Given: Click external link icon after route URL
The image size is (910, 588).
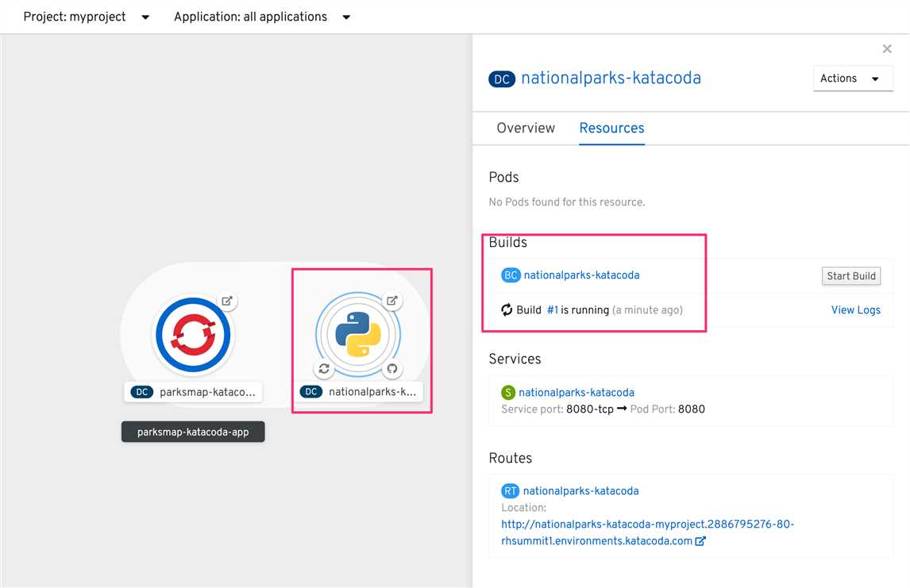Looking at the screenshot, I should tap(700, 541).
